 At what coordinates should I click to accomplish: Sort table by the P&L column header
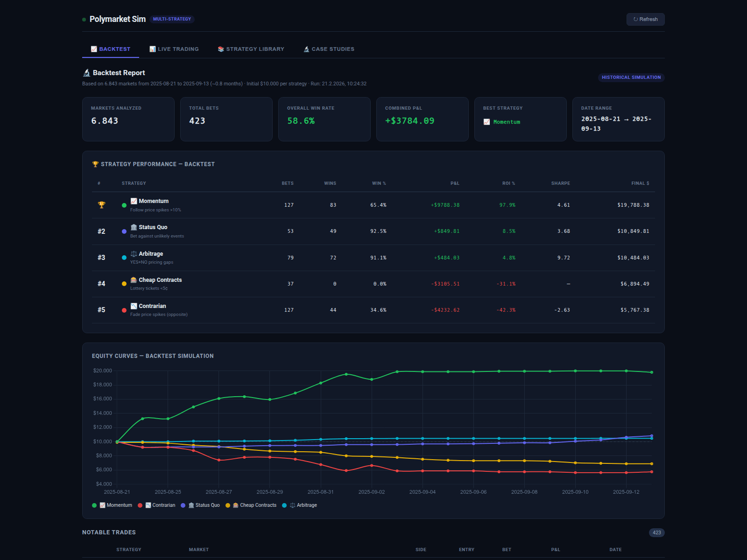pyautogui.click(x=454, y=183)
